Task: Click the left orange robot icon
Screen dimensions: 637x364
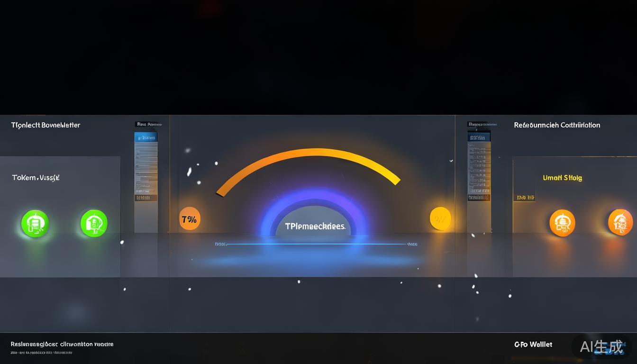Action: [562, 223]
